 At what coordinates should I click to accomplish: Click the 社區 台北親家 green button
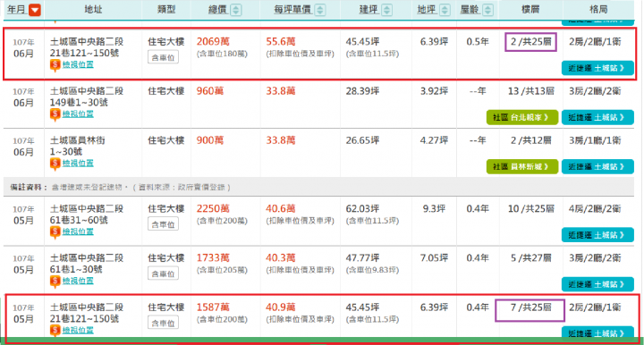click(522, 117)
